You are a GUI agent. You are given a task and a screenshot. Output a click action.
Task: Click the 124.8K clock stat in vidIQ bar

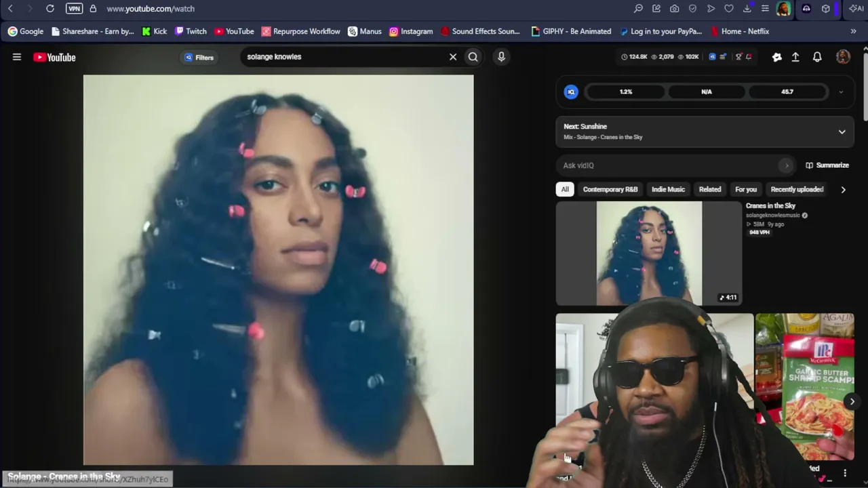634,57
